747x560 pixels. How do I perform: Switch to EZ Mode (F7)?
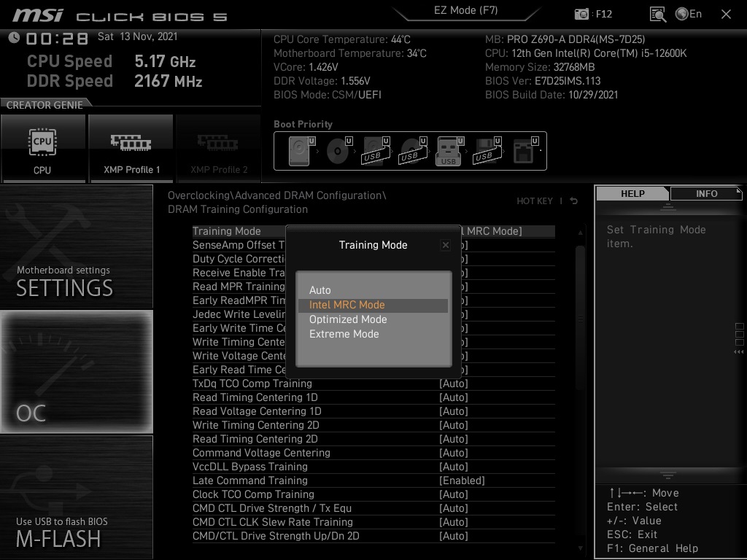click(x=465, y=10)
